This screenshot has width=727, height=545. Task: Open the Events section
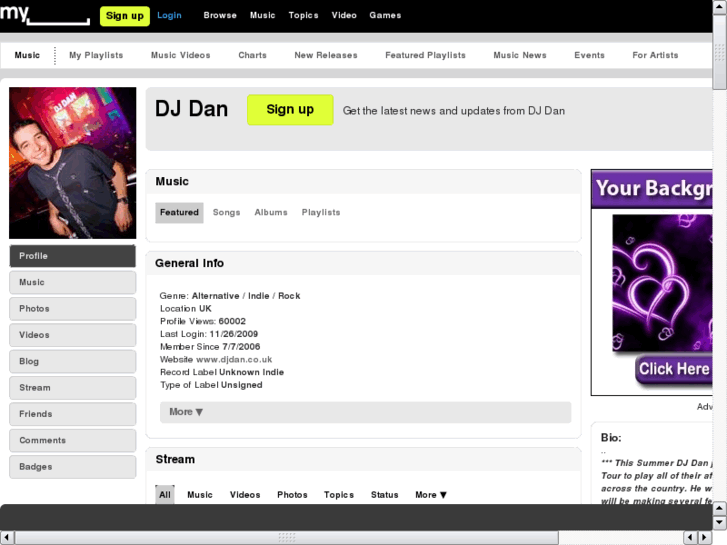tap(589, 55)
